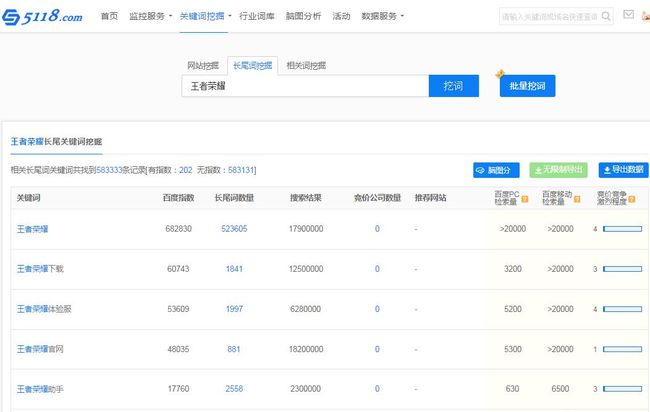
Task: Open the mail envelope icon
Action: (x=628, y=15)
